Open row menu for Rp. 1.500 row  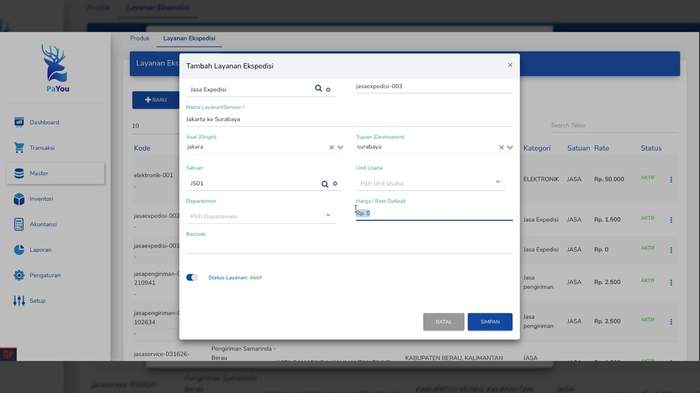tap(671, 220)
